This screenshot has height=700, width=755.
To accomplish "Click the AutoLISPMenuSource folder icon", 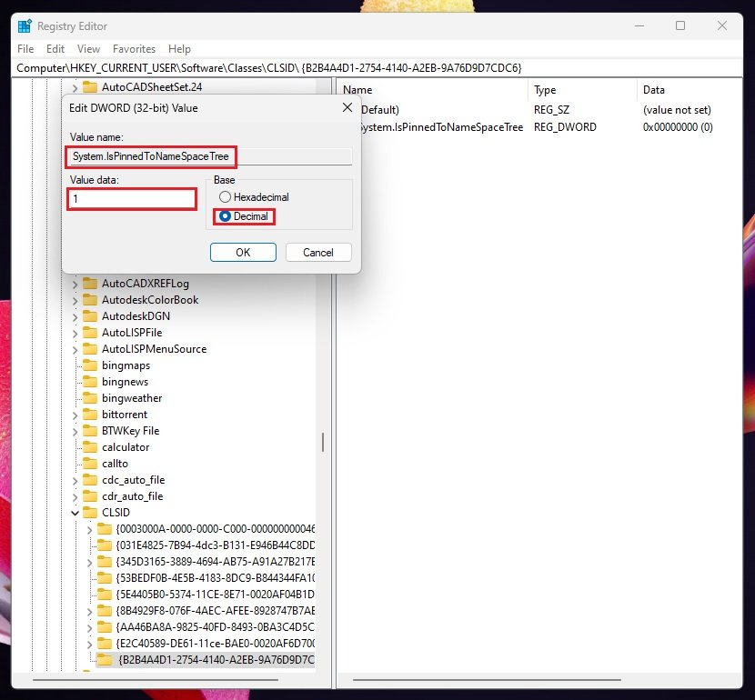I will click(90, 348).
